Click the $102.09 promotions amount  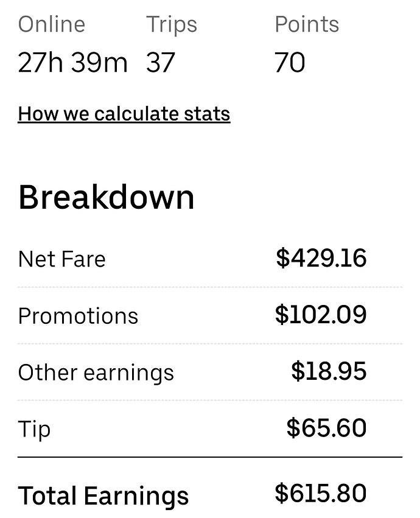click(321, 315)
